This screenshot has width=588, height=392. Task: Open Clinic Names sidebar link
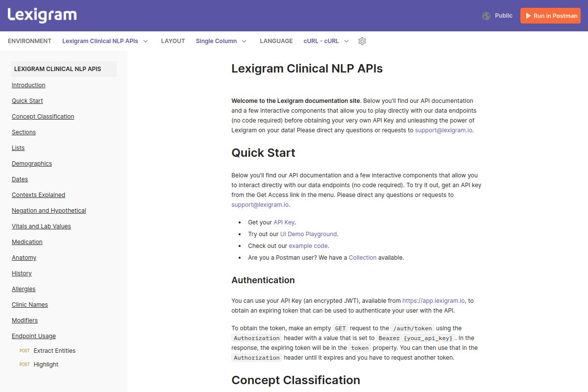pos(30,305)
